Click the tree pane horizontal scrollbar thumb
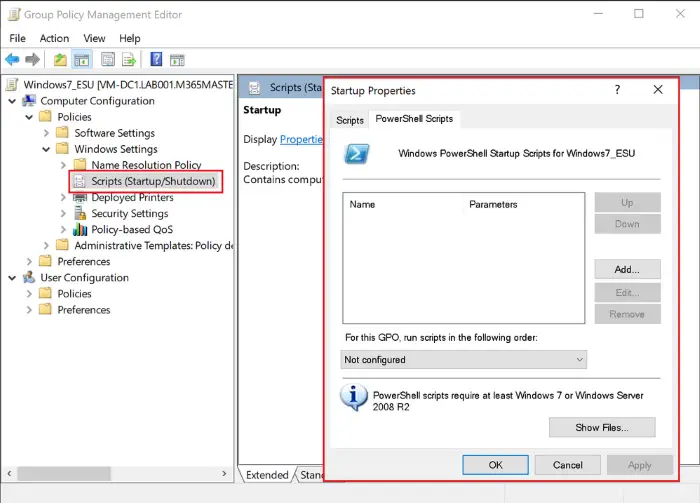 point(64,474)
